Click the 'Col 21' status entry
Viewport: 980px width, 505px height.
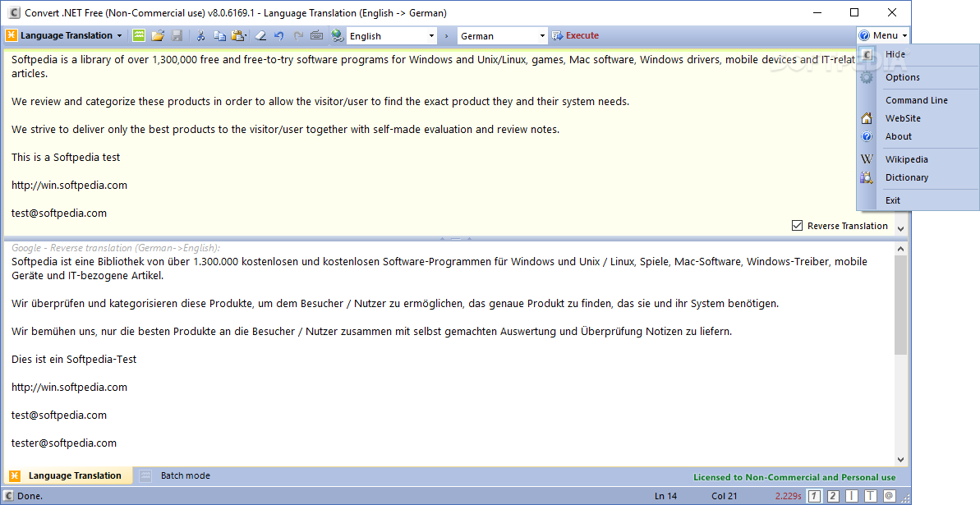click(x=725, y=496)
